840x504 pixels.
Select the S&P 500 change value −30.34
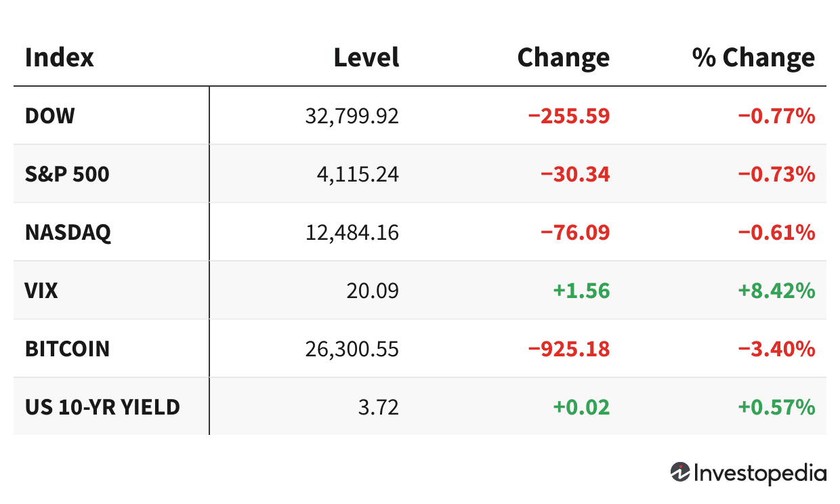coord(575,174)
